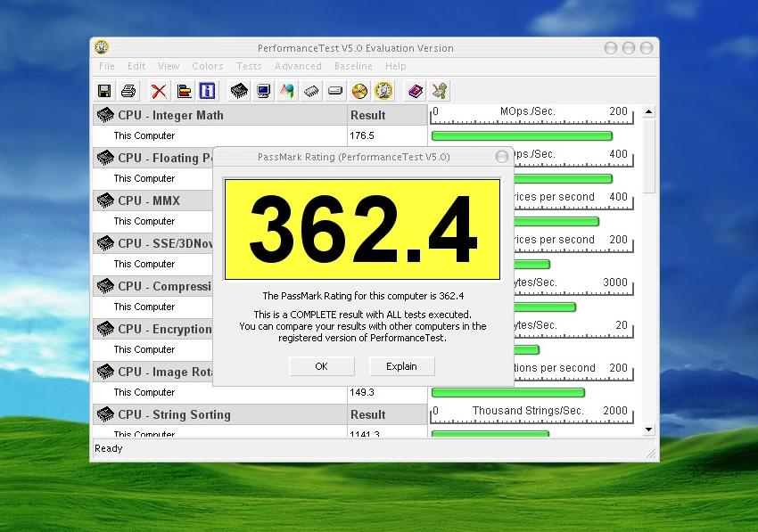Click the rating sentence ending in 362.4
Screen dimensions: 758x532
363,296
